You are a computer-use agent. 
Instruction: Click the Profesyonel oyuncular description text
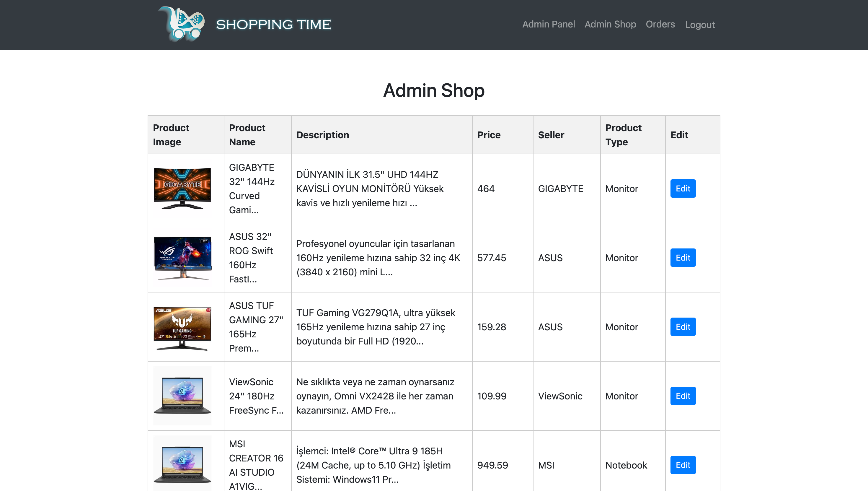click(378, 258)
